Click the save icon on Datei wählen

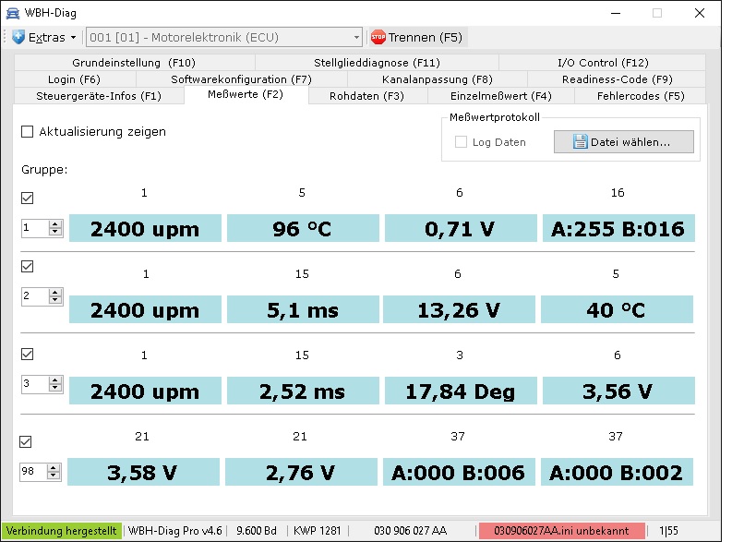click(x=580, y=142)
